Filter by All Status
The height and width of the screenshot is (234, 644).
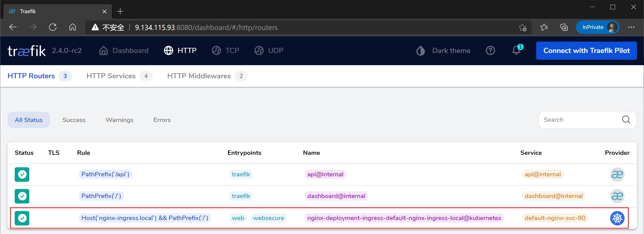coord(29,120)
